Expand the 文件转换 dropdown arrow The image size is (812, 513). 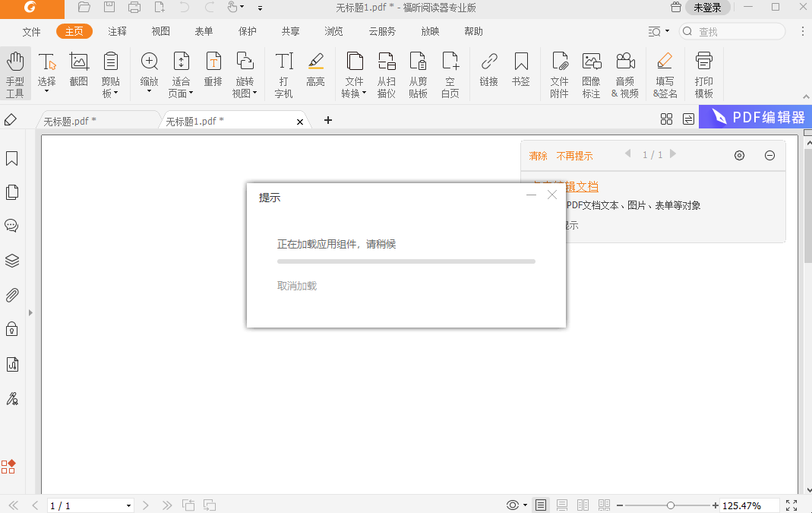coord(365,93)
